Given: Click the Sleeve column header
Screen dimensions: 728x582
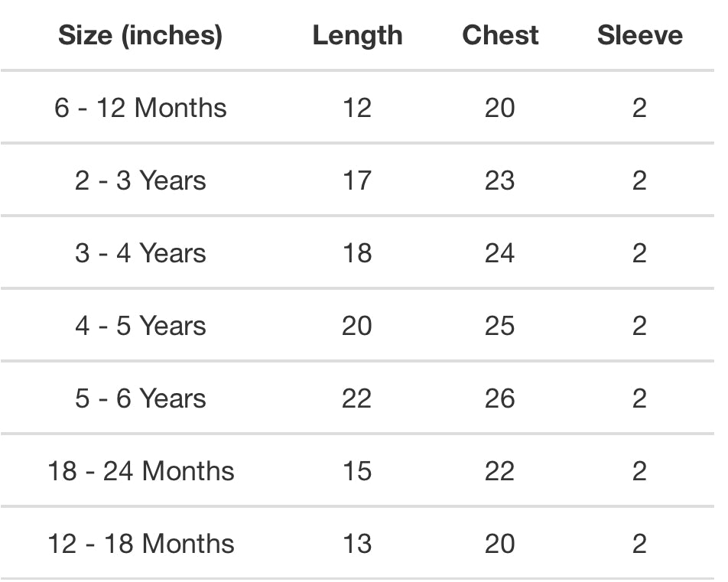Looking at the screenshot, I should click(x=640, y=35).
